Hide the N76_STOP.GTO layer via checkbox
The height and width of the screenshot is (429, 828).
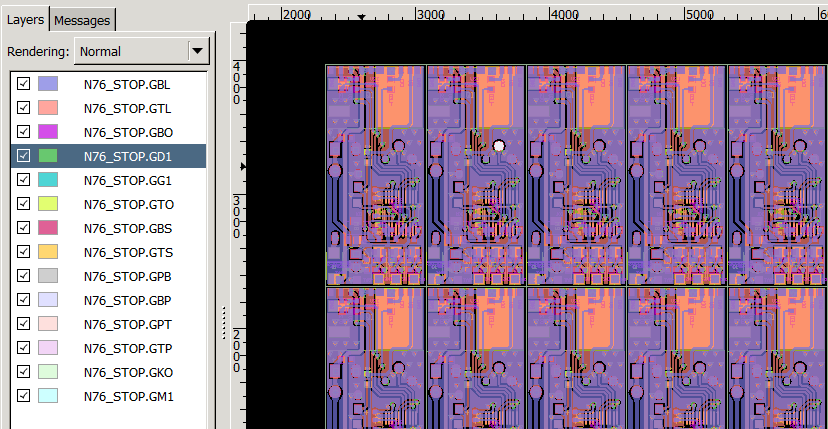coord(24,204)
